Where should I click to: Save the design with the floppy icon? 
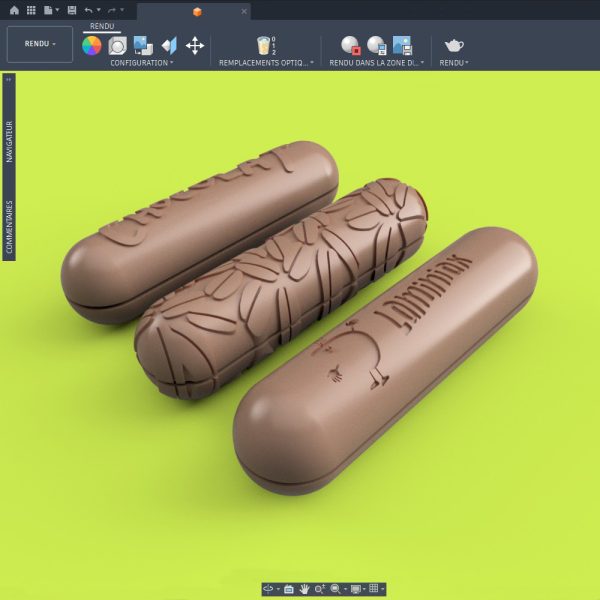(x=72, y=10)
